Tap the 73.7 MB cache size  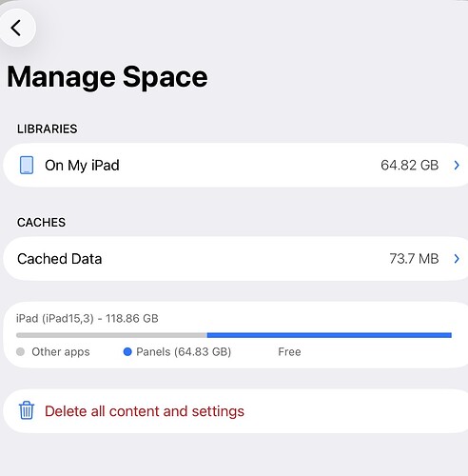coord(414,259)
